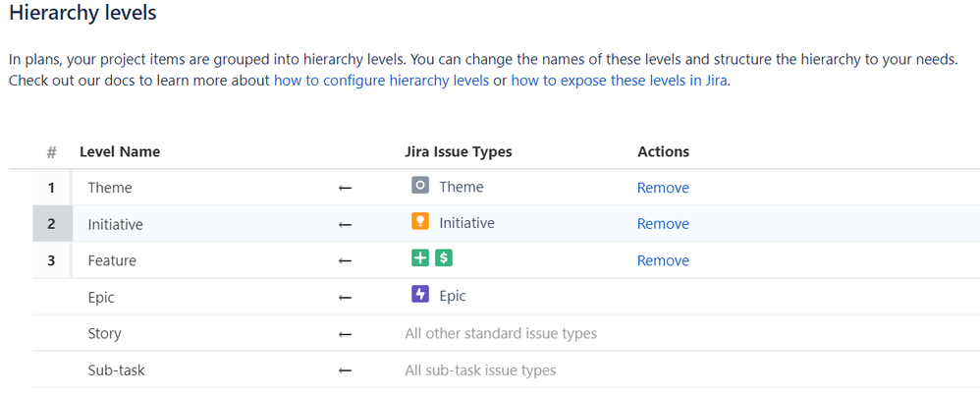The image size is (980, 398).
Task: Click the Epic issue type label
Action: click(x=453, y=296)
